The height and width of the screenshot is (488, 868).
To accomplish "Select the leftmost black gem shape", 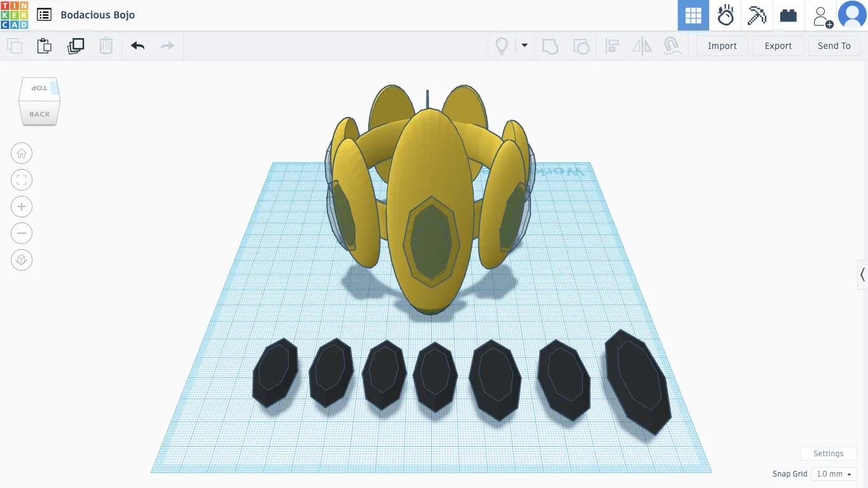I will coord(275,373).
